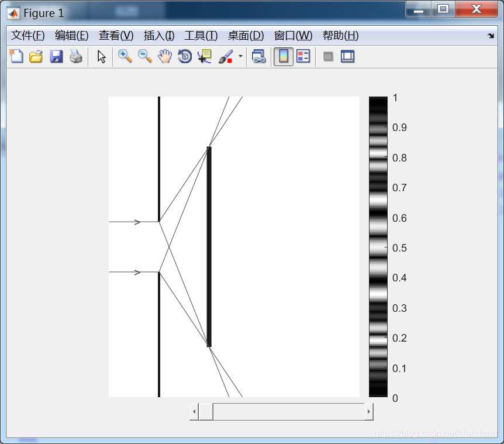Click the slider's right arrow button
Screen dimensions: 504x444
click(369, 411)
